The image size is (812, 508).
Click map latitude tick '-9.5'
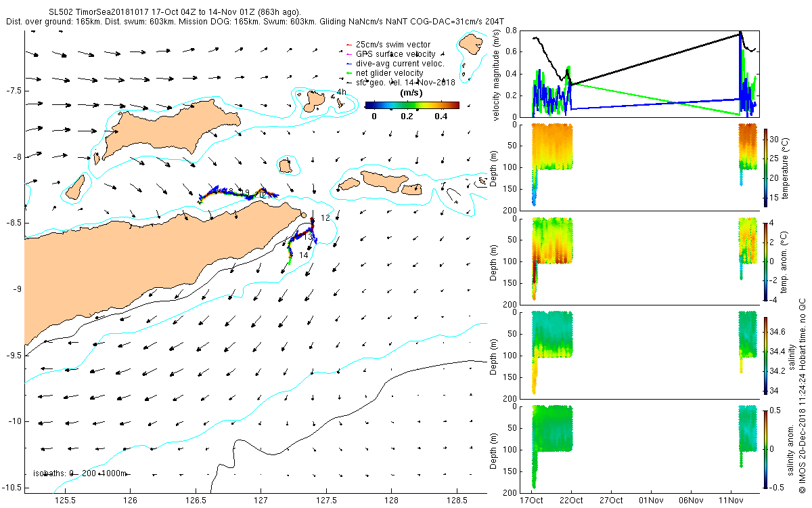pos(15,355)
